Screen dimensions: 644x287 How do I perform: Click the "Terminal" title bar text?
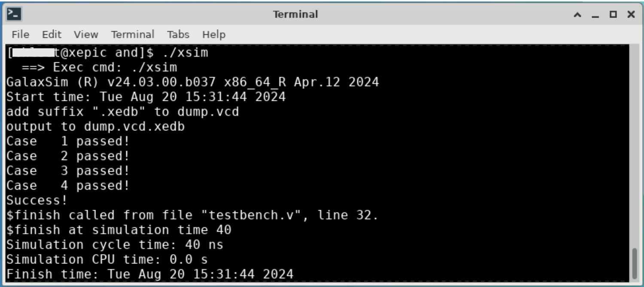click(295, 14)
